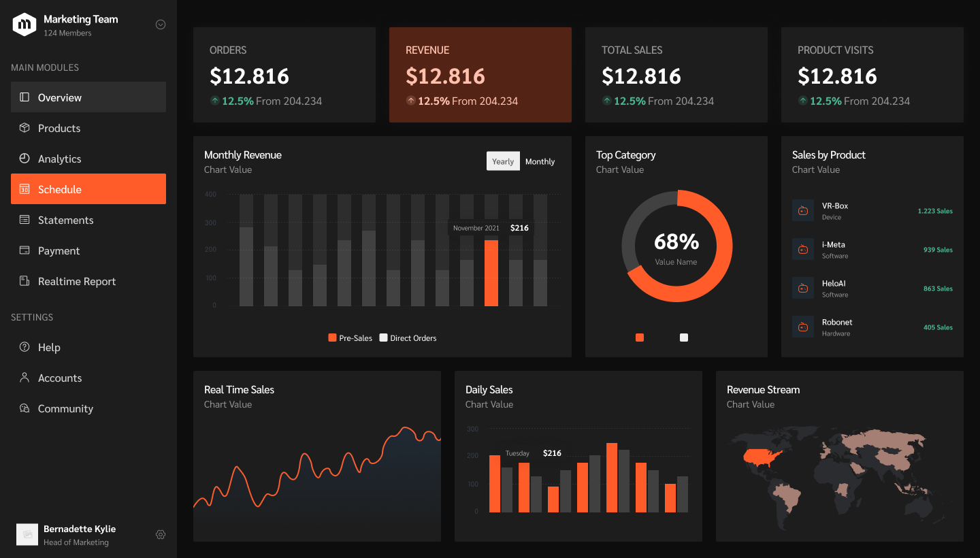
Task: Open the Payment menu item
Action: (x=88, y=250)
